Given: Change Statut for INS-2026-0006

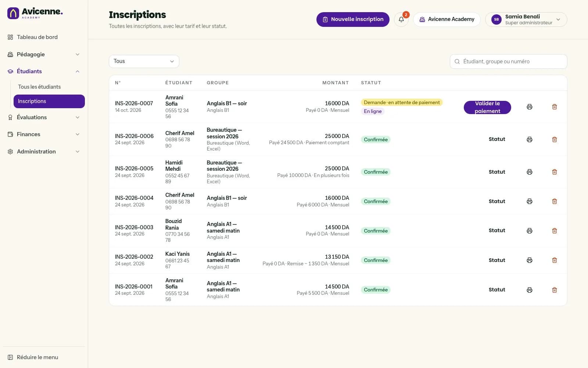Looking at the screenshot, I should pyautogui.click(x=497, y=139).
